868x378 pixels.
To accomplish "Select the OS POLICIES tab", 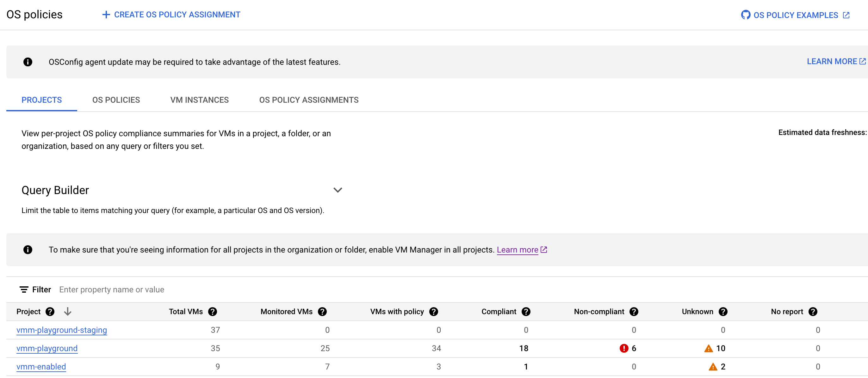I will [116, 100].
